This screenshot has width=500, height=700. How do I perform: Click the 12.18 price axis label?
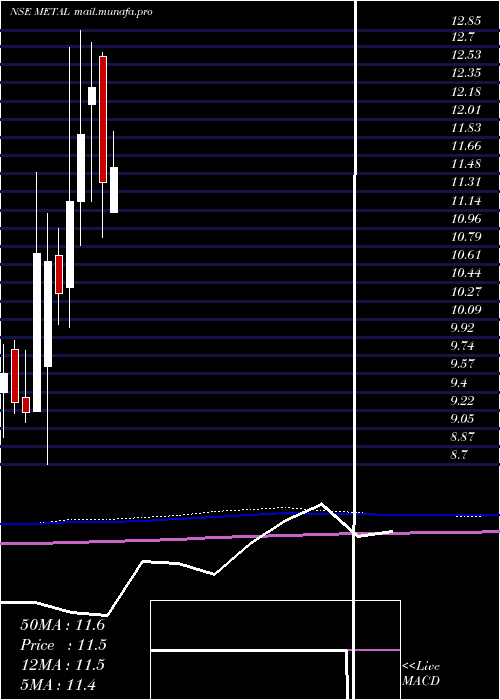click(466, 92)
